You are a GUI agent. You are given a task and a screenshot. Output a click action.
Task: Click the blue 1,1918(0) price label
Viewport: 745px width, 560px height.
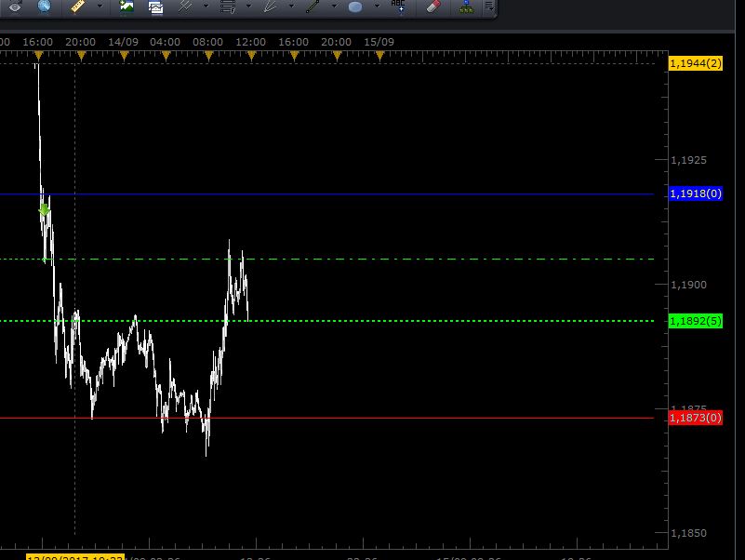tap(696, 193)
